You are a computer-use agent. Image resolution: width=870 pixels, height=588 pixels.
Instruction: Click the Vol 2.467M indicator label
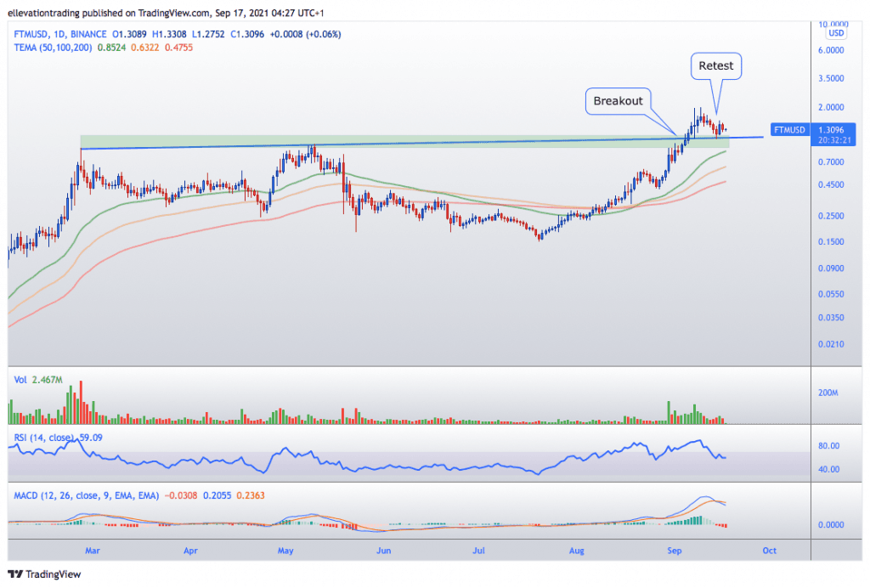[x=37, y=380]
